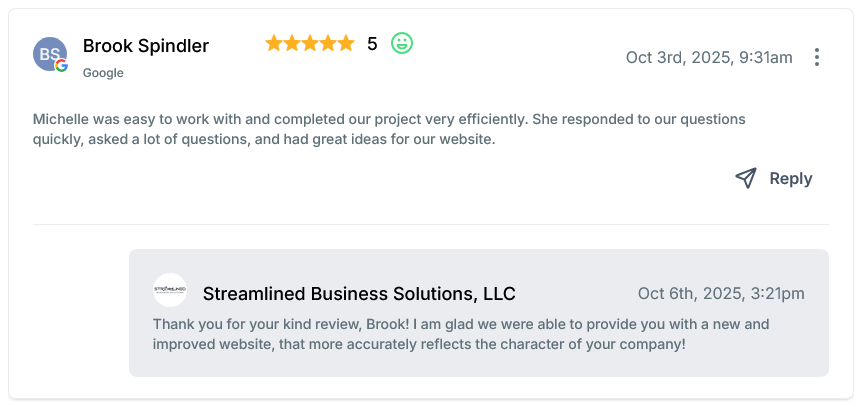
Task: Click the Google badge on the avatar
Action: pyautogui.click(x=62, y=66)
